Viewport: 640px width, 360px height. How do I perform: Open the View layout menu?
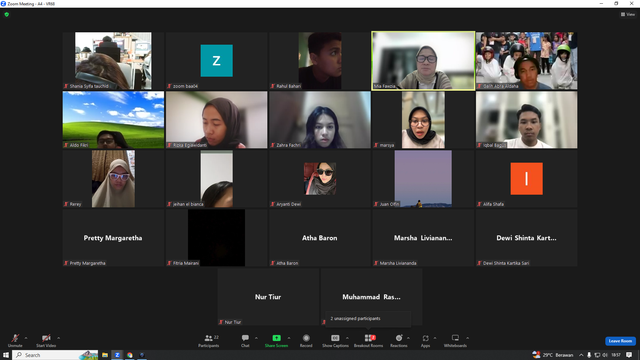628,14
